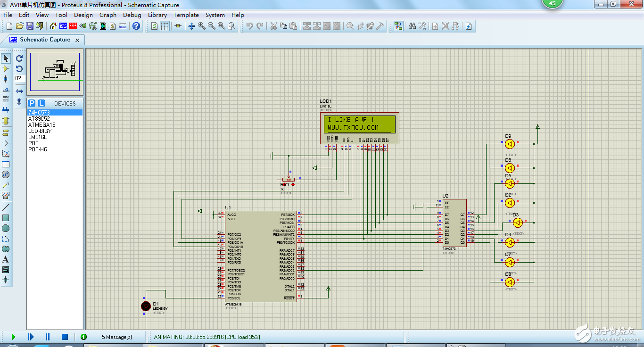This screenshot has height=347, width=644.
Task: Click the Paste clipboard icon
Action: click(293, 26)
